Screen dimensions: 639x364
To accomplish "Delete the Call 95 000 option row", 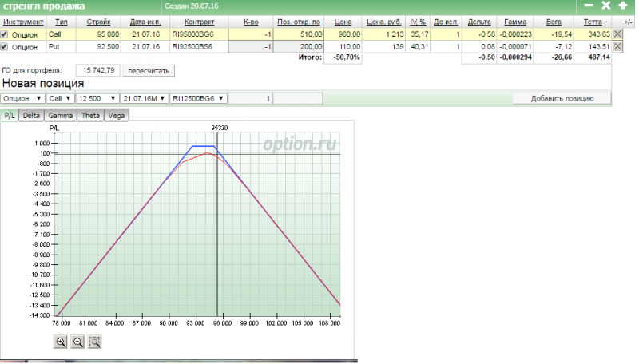I will 617,34.
